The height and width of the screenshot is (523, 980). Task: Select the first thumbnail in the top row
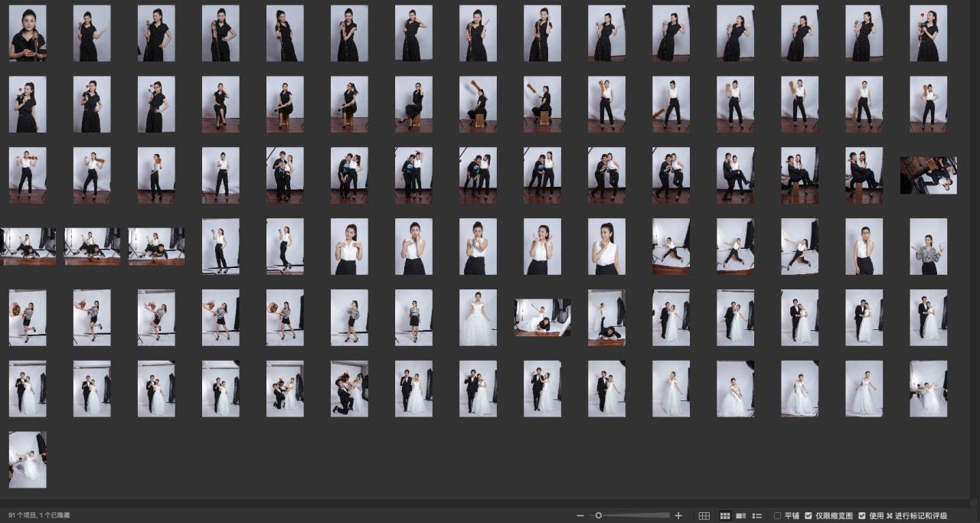28,34
